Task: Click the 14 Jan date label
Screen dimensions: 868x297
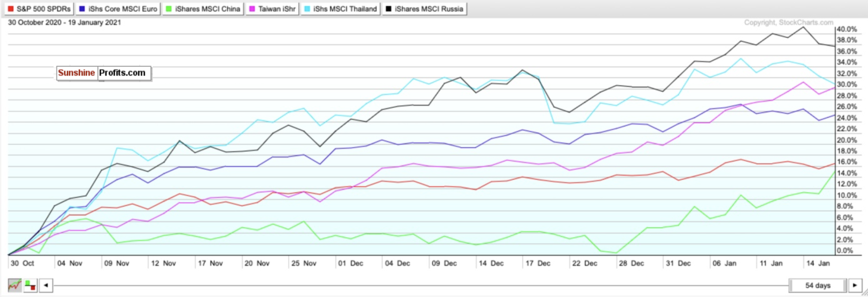Action: coord(818,263)
